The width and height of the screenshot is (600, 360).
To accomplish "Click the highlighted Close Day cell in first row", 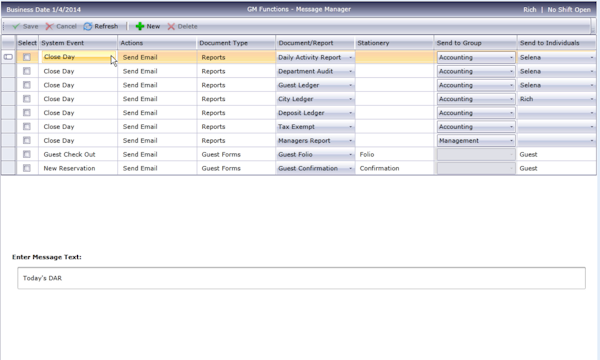I will pos(78,57).
